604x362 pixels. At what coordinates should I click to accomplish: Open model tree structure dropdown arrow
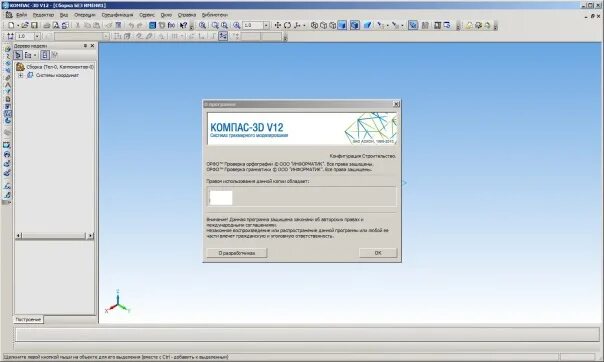(x=35, y=55)
